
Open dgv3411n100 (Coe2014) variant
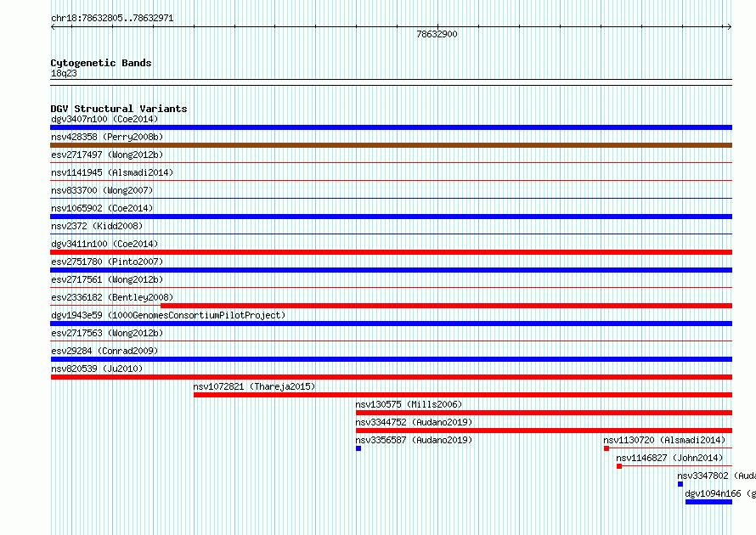coord(104,244)
